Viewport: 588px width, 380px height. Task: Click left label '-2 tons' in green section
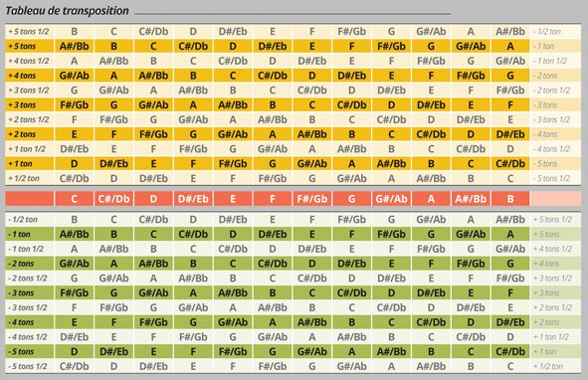[21, 264]
